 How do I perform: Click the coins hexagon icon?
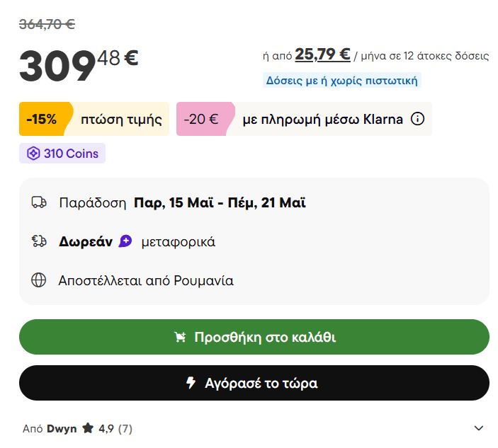pos(33,154)
